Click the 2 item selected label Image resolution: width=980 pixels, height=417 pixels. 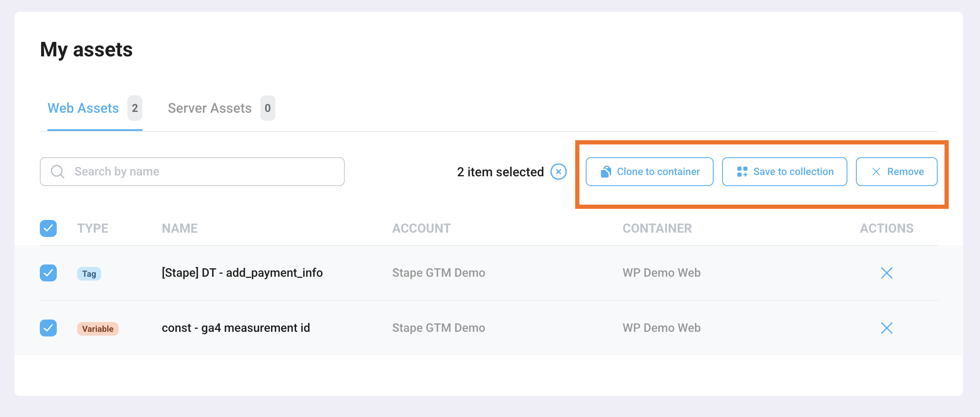click(x=500, y=172)
